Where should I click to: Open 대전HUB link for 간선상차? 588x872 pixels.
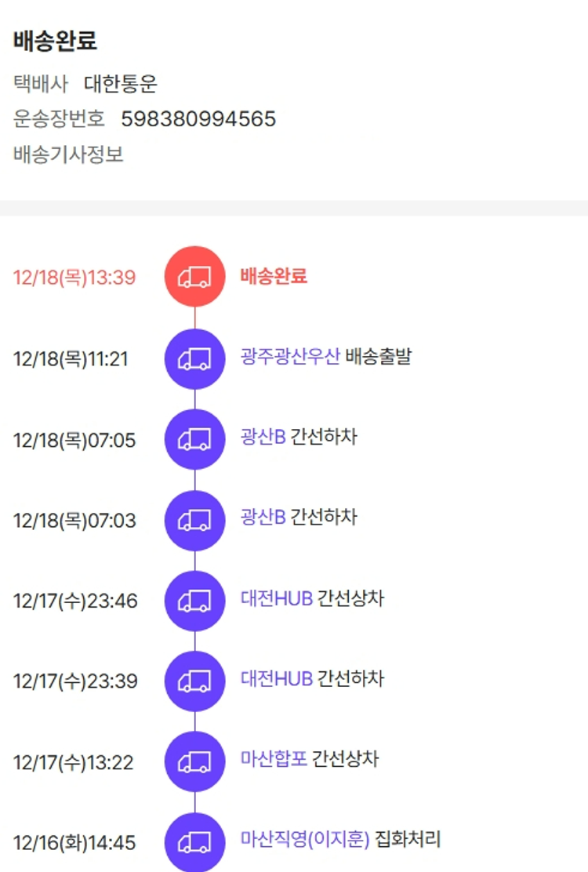tap(276, 598)
